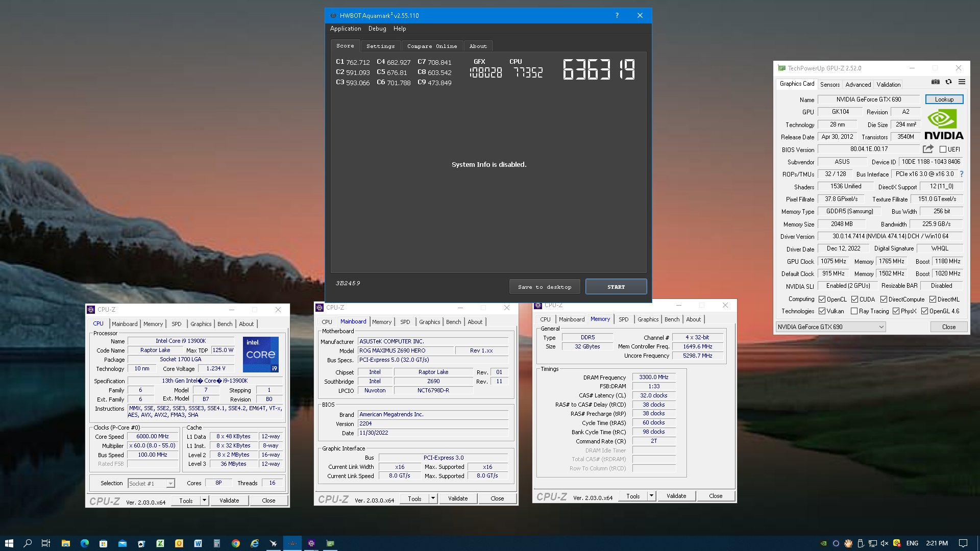Open the Sensors tab in GPU-Z
The image size is (980, 551).
click(829, 85)
